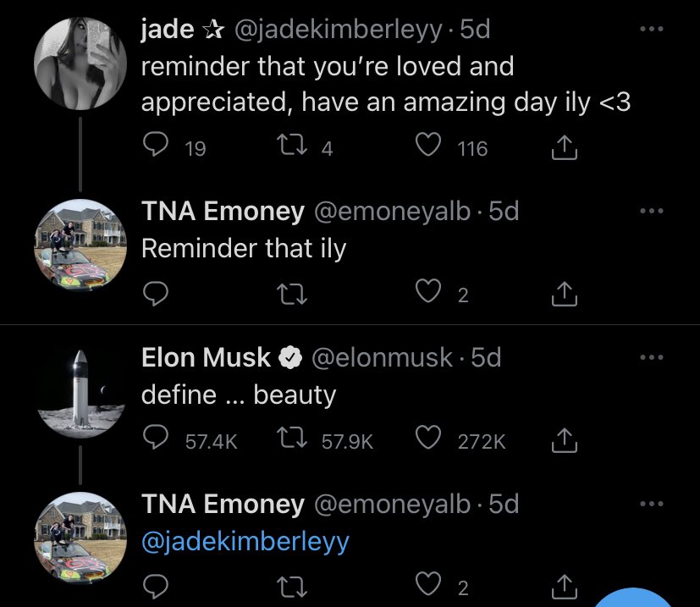Screen dimensions: 700x607
Task: Share Elon Musk's 'define beauty' tweet
Action: click(564, 440)
